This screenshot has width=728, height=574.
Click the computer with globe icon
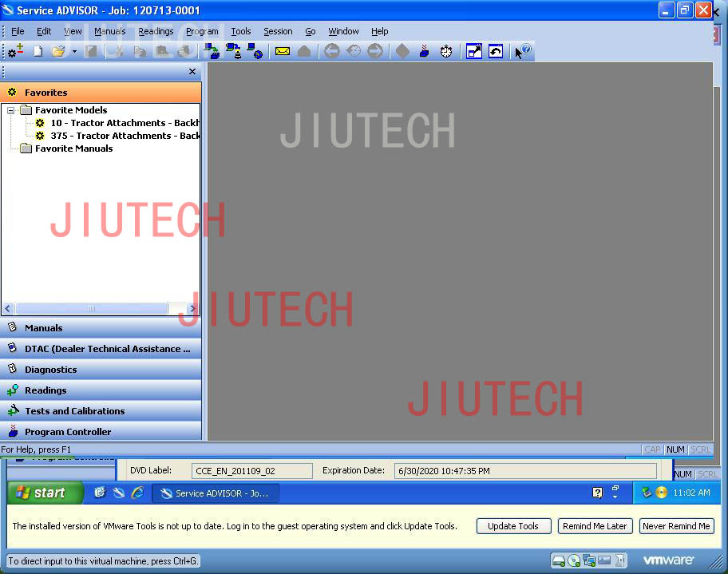pos(255,51)
